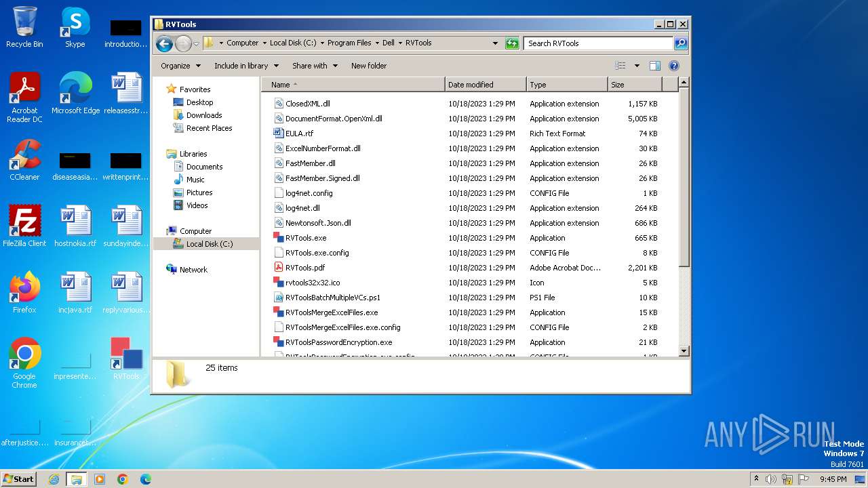Viewport: 868px width, 488px height.
Task: Click the New folder button
Action: click(369, 66)
